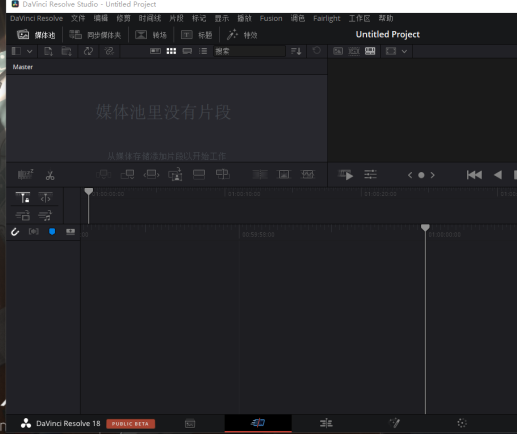
Task: Select source clip viewer mode
Action: [338, 51]
